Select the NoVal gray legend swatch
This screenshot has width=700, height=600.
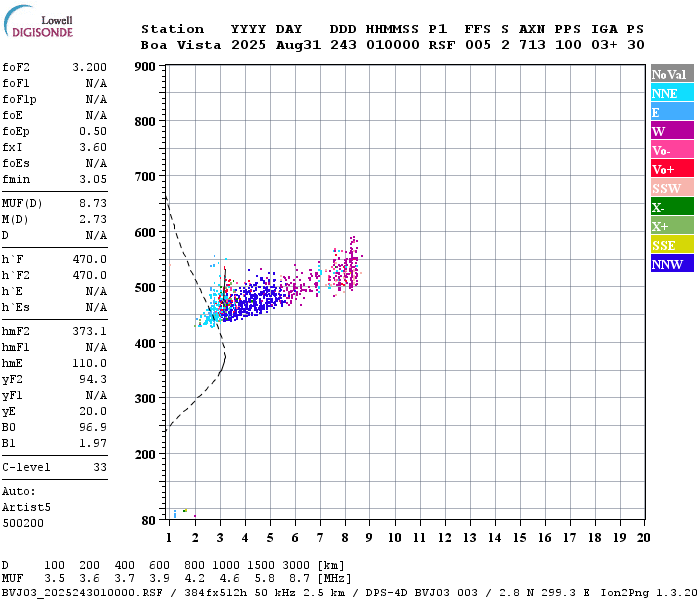pyautogui.click(x=672, y=74)
